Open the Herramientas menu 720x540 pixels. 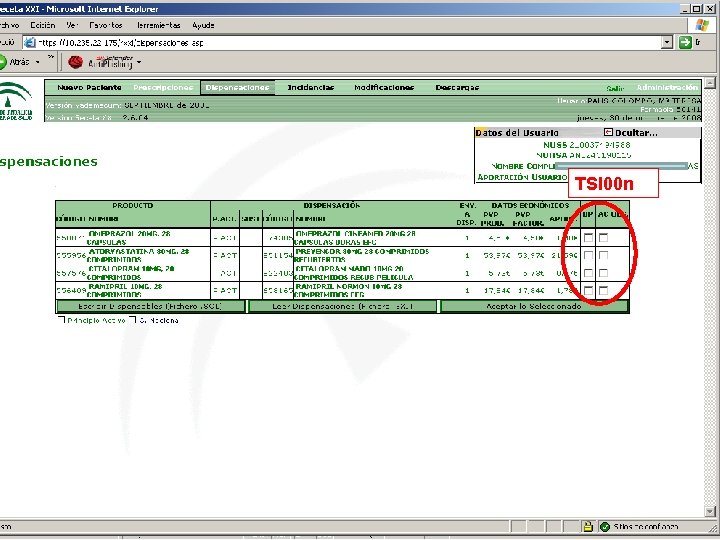[159, 25]
